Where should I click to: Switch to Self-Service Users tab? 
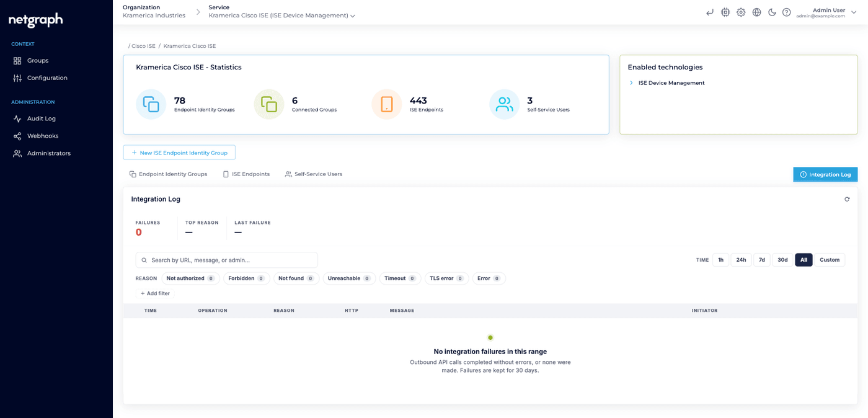click(313, 174)
